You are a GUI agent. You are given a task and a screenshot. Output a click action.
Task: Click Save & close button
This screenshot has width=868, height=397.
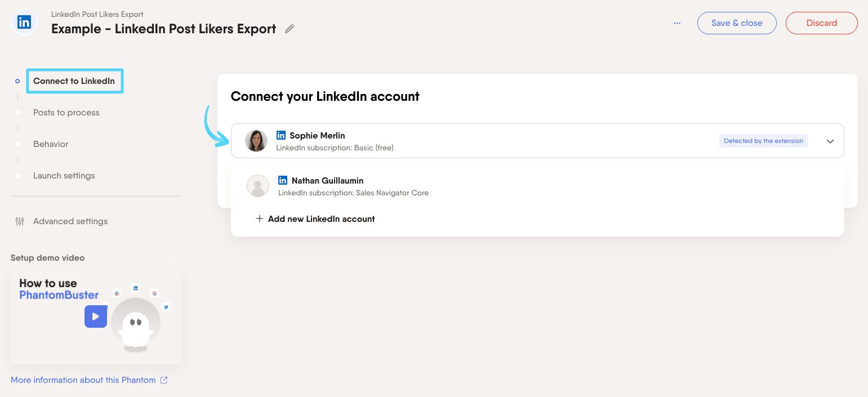(737, 23)
